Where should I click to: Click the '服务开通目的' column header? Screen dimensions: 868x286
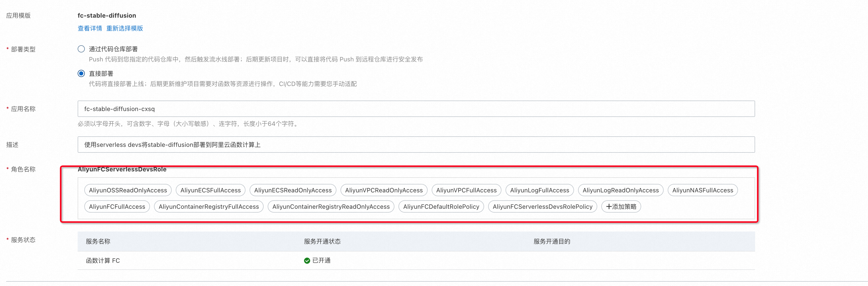(x=552, y=241)
